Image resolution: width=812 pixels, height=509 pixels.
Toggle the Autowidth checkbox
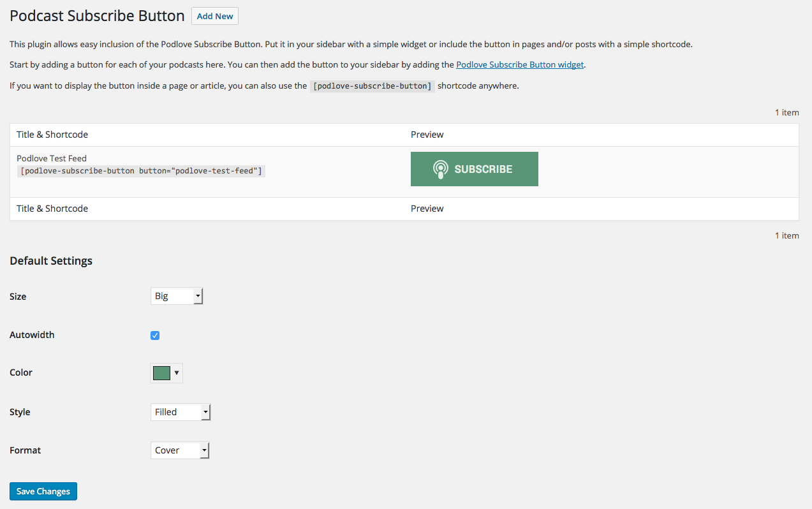click(x=155, y=336)
